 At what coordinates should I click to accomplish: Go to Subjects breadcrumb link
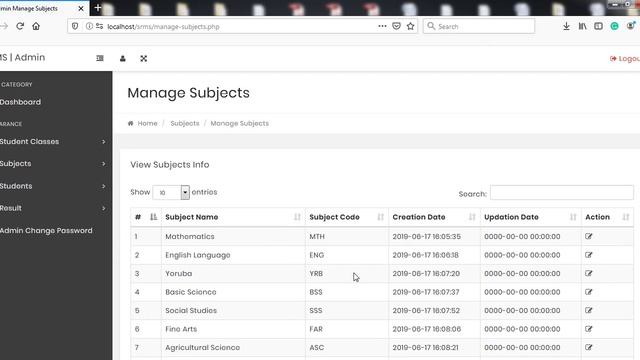tap(185, 123)
